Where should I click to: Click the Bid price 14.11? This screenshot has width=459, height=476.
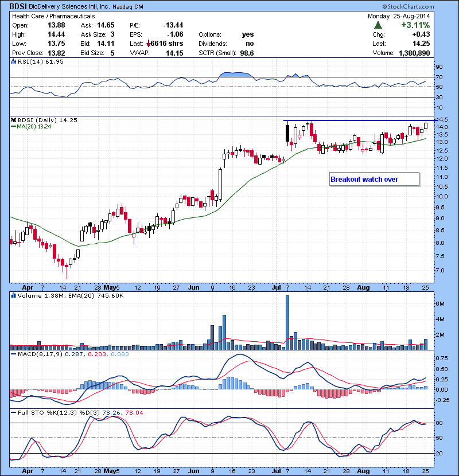coord(106,44)
